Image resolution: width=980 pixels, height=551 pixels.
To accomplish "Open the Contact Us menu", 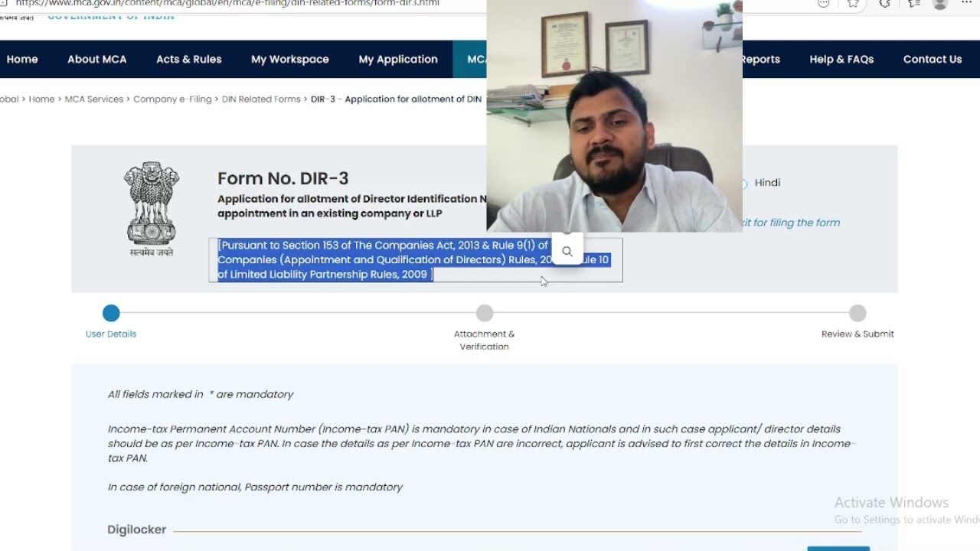I will point(933,59).
